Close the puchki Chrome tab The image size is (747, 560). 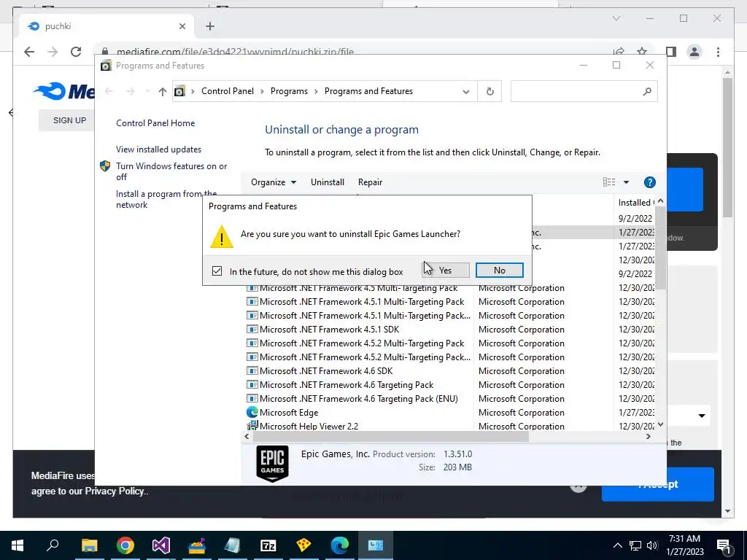tap(182, 26)
